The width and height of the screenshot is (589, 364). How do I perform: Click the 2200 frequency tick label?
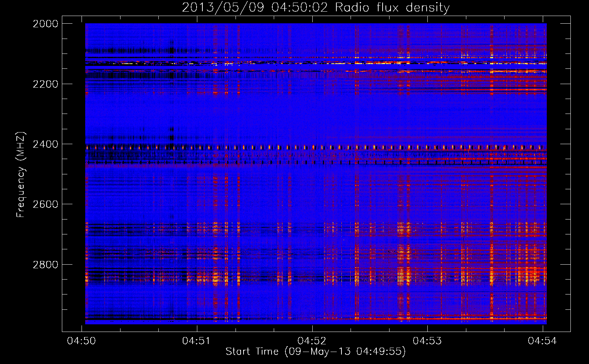pos(46,84)
